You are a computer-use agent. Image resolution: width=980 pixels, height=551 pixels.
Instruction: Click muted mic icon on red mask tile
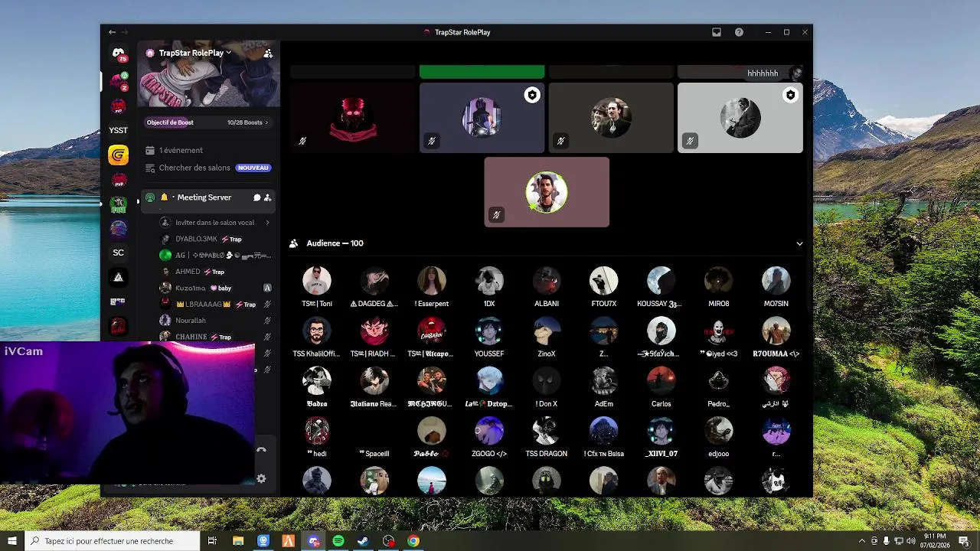(x=302, y=141)
